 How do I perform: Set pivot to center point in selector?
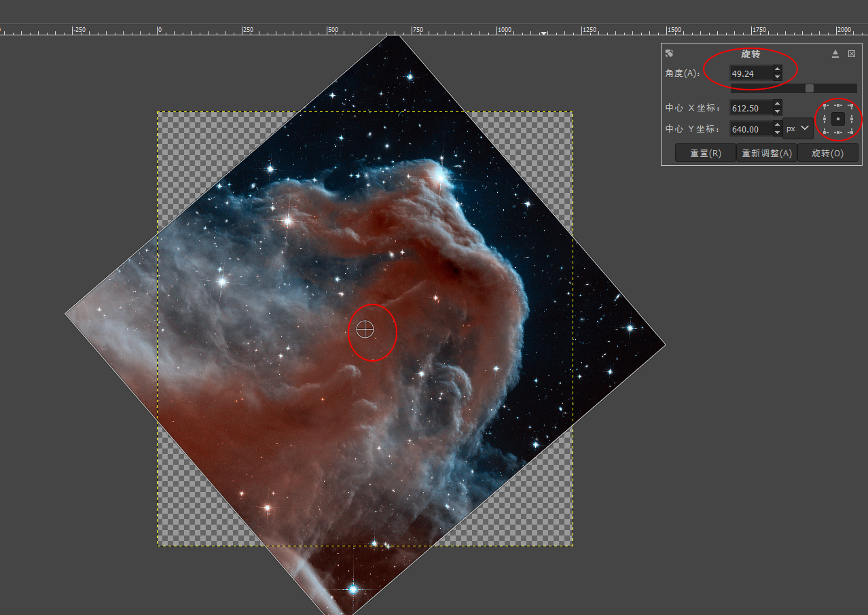click(838, 119)
